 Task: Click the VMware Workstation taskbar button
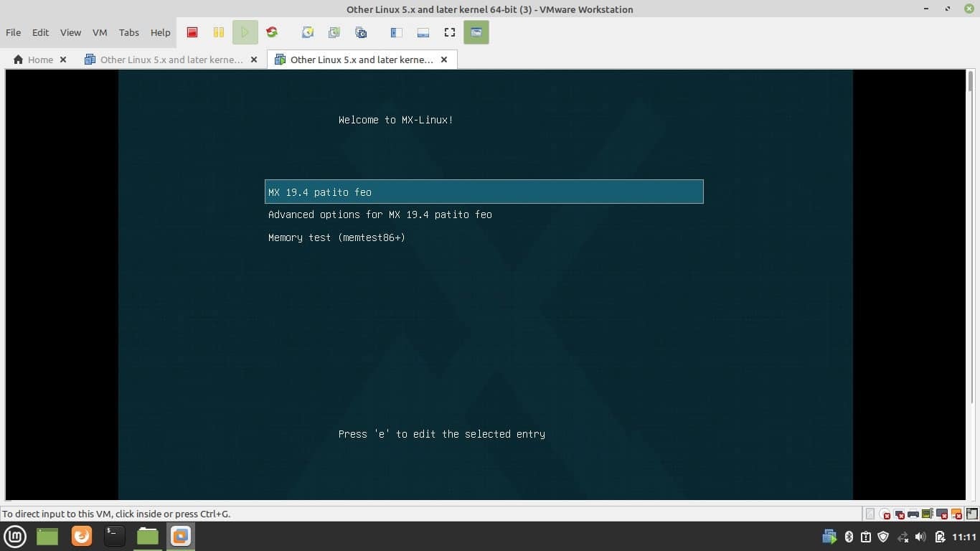181,536
